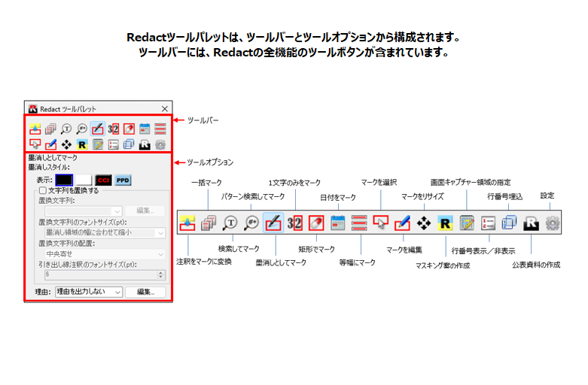588x385 pixels.
Task: Open 設定 gear icon in the palette
Action: (160, 144)
